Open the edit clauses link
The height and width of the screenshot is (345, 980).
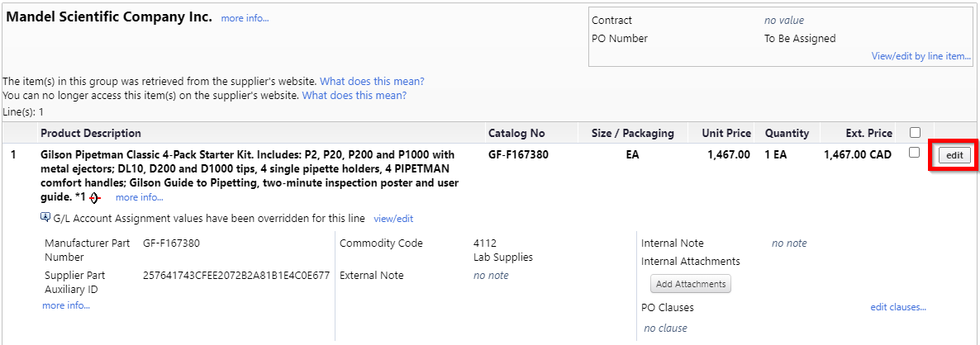[898, 308]
